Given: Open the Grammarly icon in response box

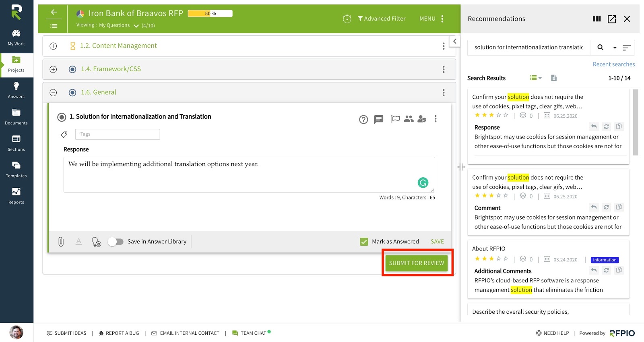Looking at the screenshot, I should point(423,183).
